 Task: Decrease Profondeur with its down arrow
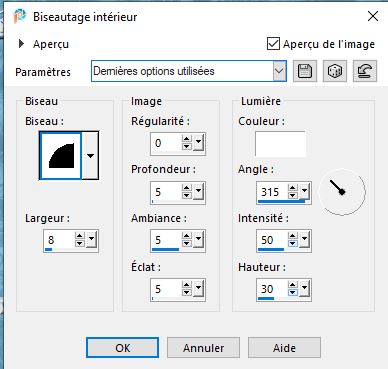tap(187, 195)
